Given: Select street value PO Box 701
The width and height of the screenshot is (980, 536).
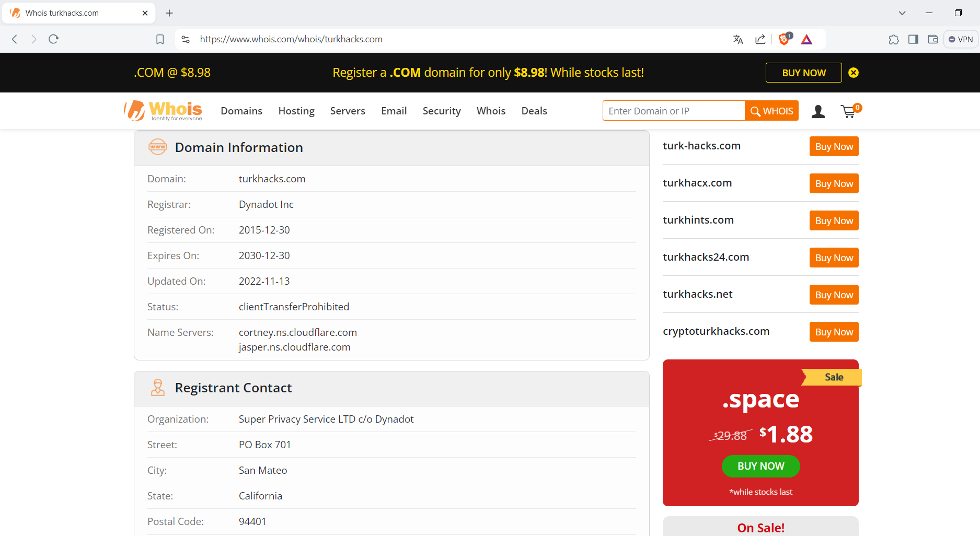Looking at the screenshot, I should pyautogui.click(x=264, y=445).
